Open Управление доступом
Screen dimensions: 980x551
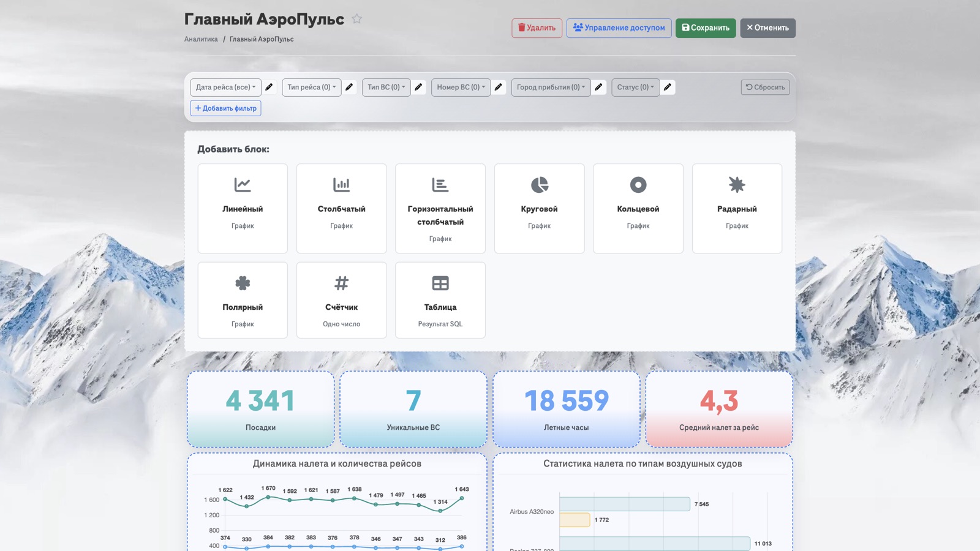(x=619, y=28)
